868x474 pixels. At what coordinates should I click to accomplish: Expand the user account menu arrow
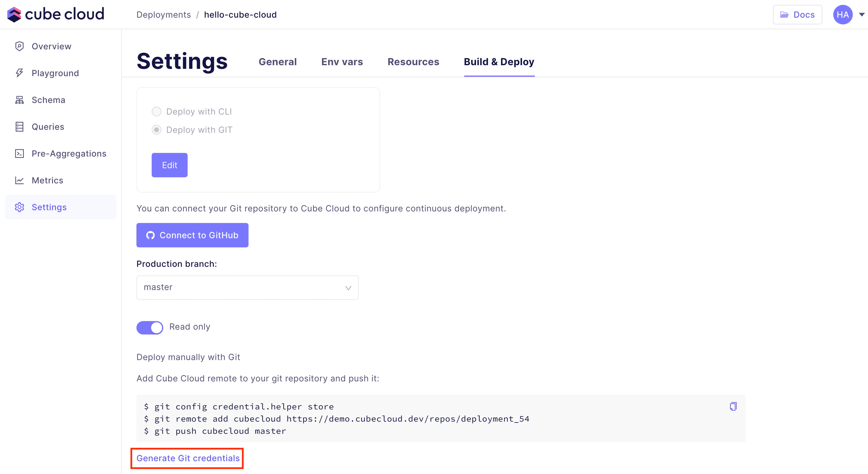click(862, 15)
